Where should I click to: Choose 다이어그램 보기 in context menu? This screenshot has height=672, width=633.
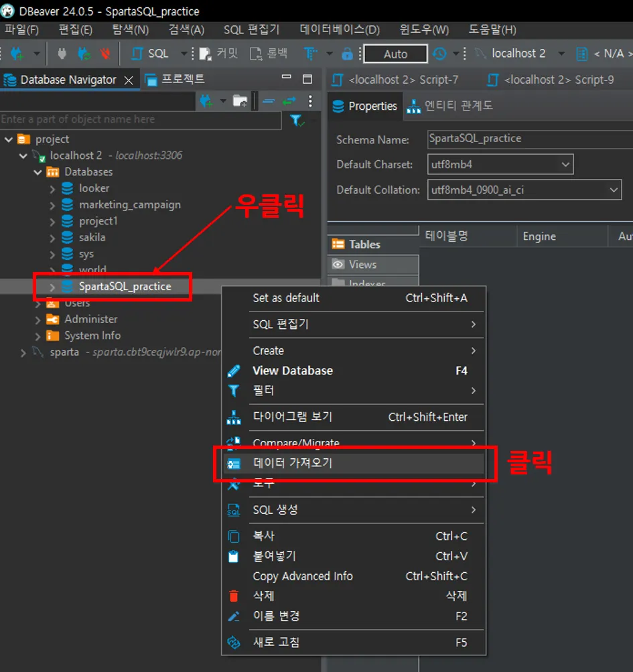point(354,417)
